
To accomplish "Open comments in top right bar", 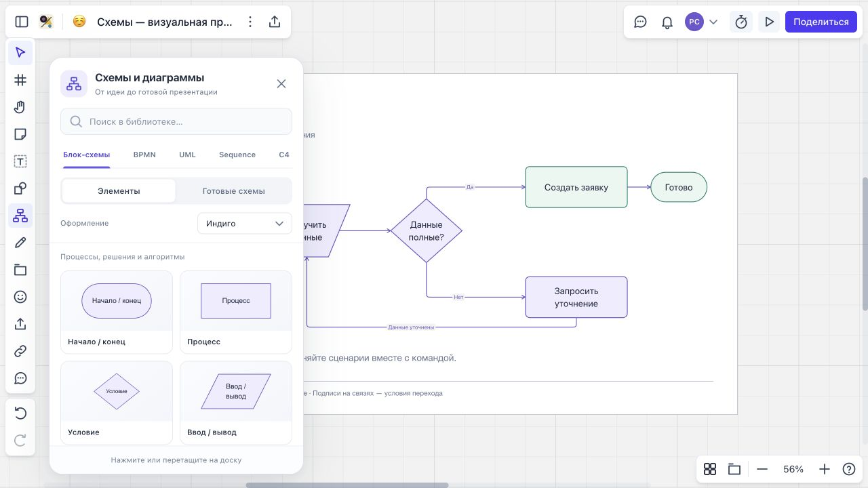I will 640,22.
